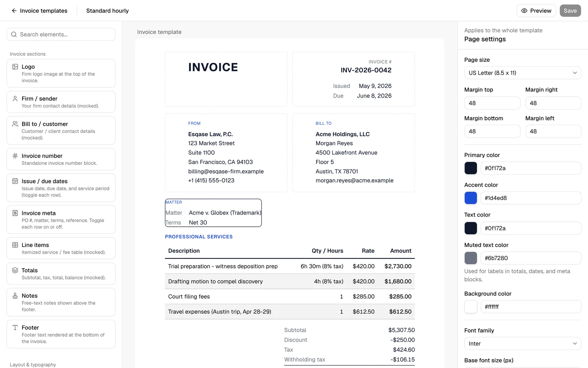The height and width of the screenshot is (368, 588).
Task: Click the Invoice meta receipt icon
Action: [x=15, y=213]
